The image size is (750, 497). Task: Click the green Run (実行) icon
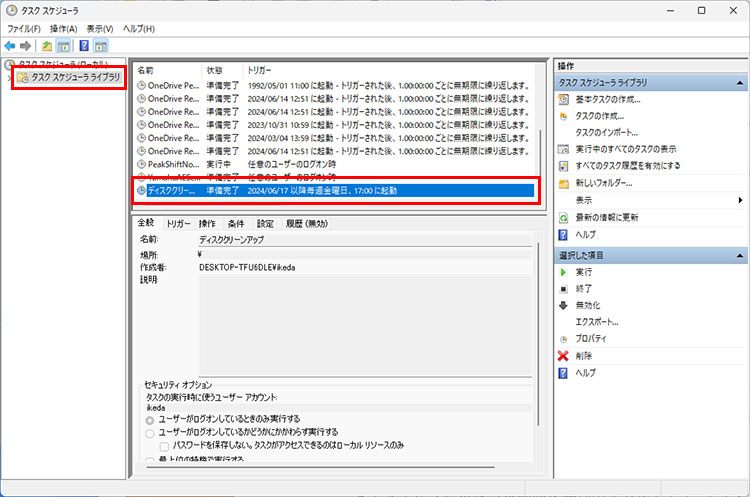564,271
